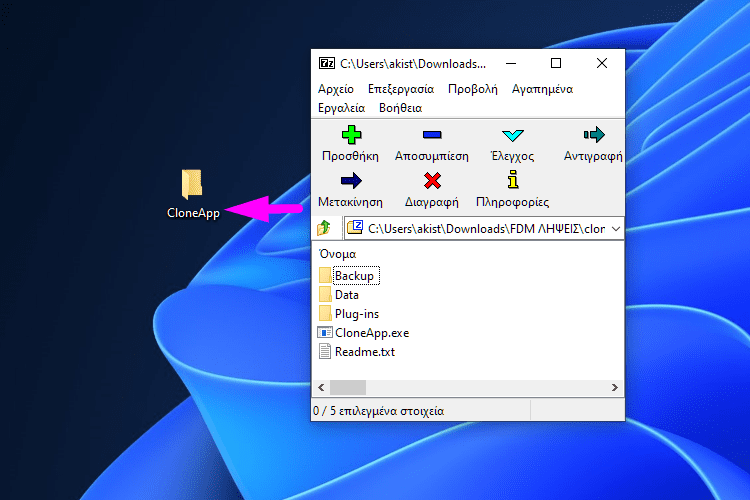Select the Plug-ins folder
Image resolution: width=750 pixels, height=500 pixels.
357,314
